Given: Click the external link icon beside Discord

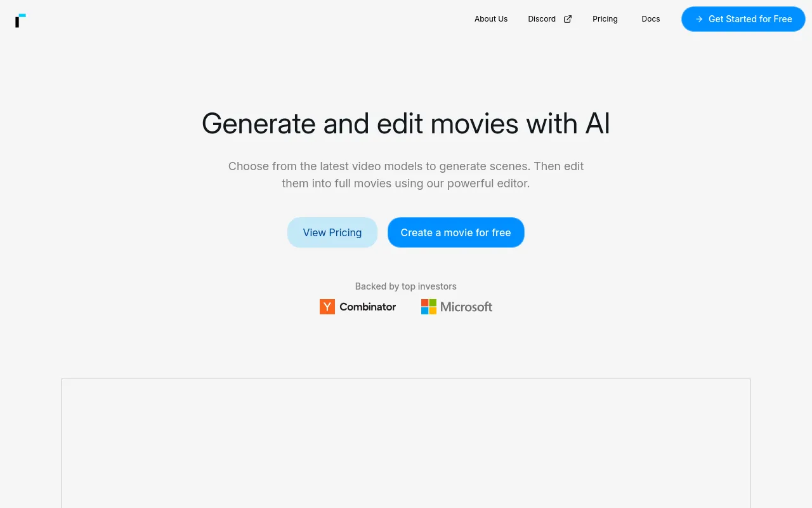Looking at the screenshot, I should 568,19.
